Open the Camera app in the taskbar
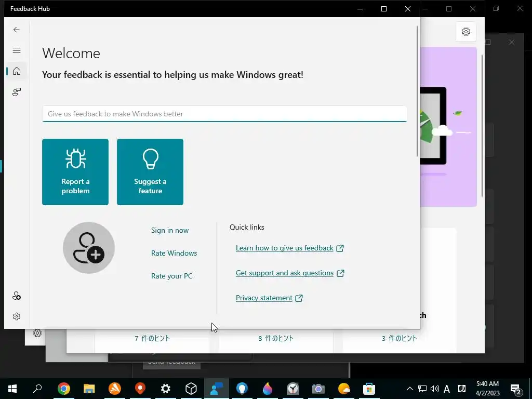The image size is (532, 399). click(318, 389)
